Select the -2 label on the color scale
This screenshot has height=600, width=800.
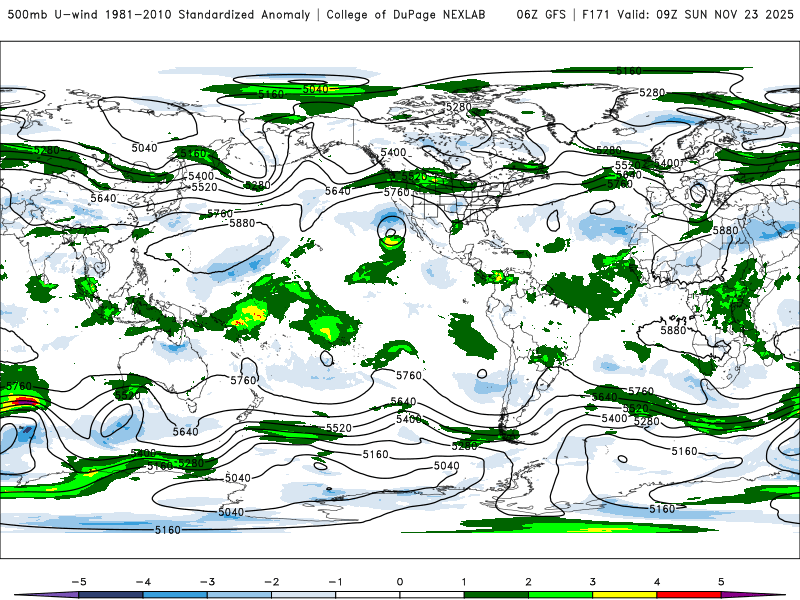tap(271, 582)
